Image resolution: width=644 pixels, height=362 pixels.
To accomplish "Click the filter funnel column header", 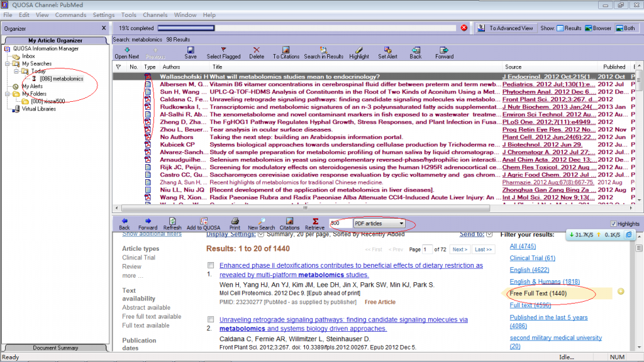I will tap(118, 67).
